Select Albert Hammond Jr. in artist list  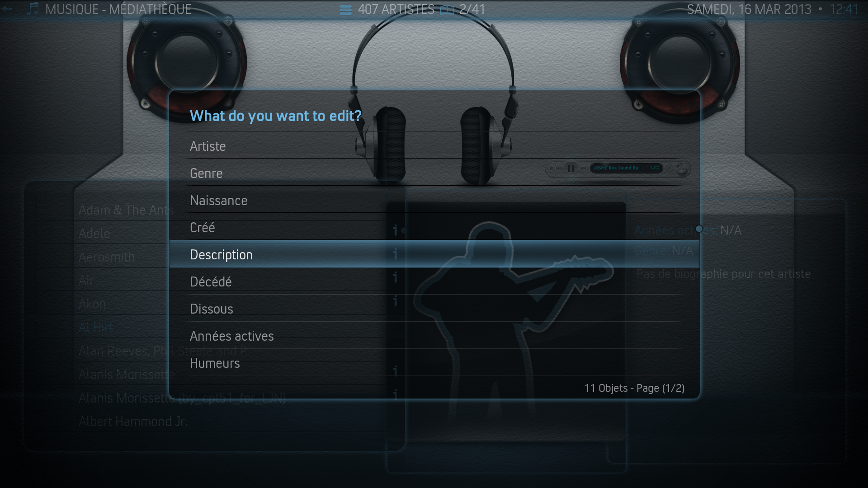click(133, 422)
